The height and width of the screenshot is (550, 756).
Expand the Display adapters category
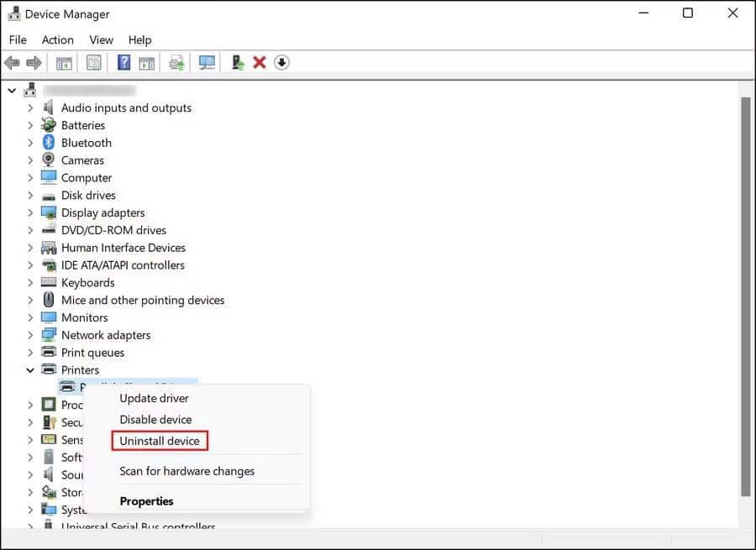point(31,212)
